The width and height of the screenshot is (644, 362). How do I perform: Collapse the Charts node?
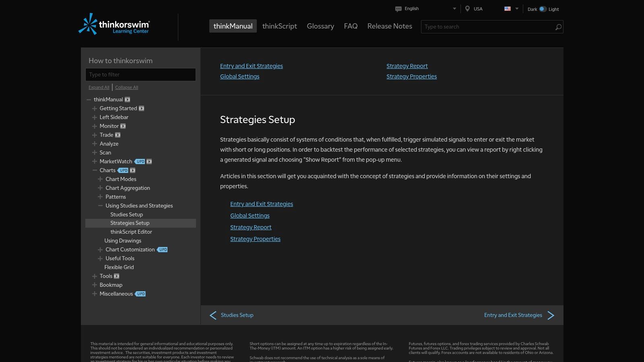click(95, 170)
